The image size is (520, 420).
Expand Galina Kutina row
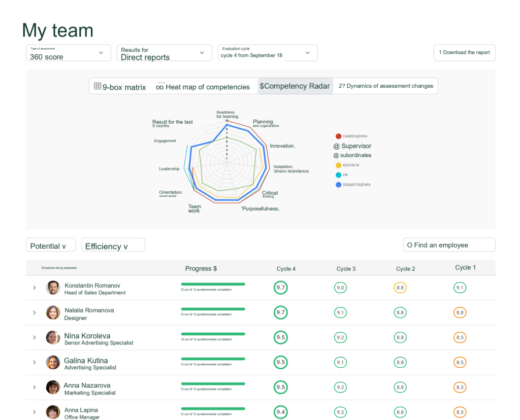tap(34, 362)
